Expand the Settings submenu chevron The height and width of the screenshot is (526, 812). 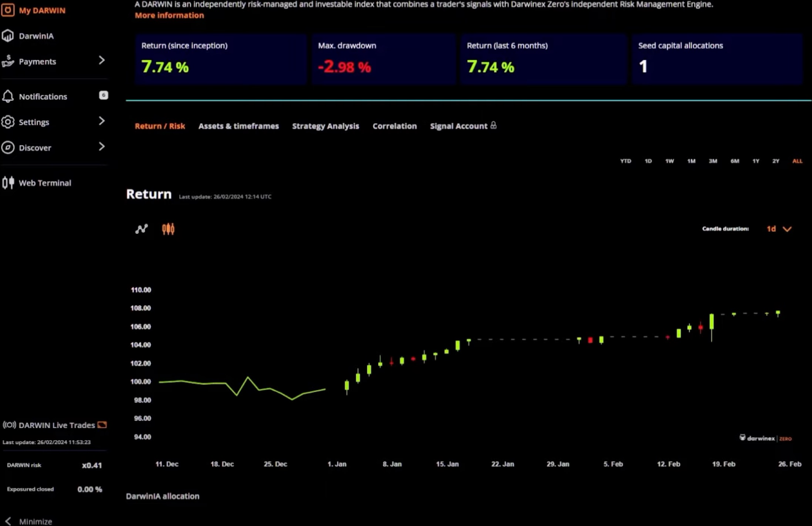pyautogui.click(x=101, y=121)
